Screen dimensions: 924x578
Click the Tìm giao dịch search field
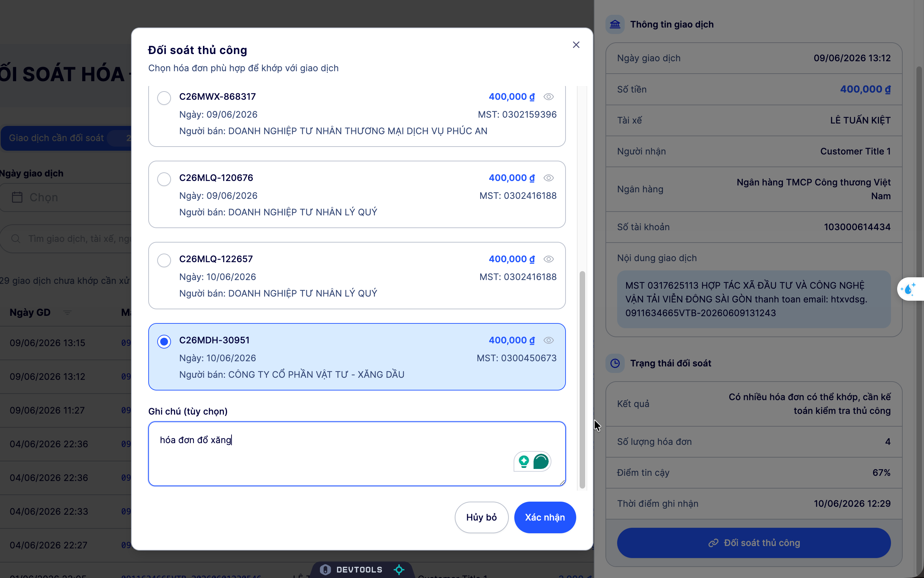click(66, 239)
